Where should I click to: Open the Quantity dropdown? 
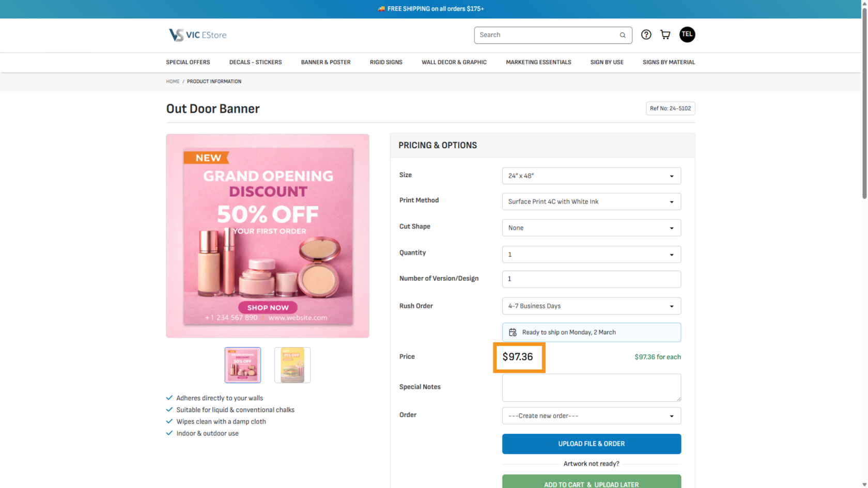591,255
